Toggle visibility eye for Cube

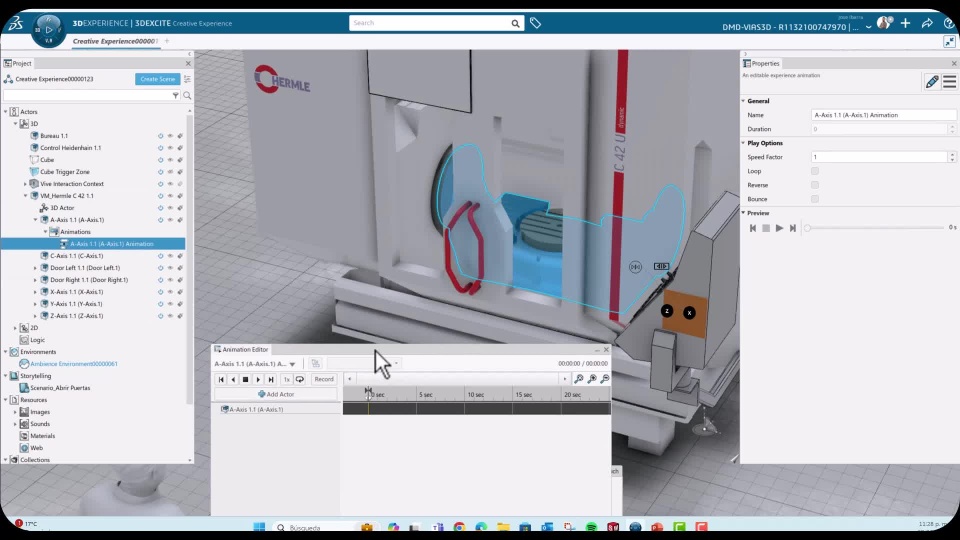[x=170, y=160]
